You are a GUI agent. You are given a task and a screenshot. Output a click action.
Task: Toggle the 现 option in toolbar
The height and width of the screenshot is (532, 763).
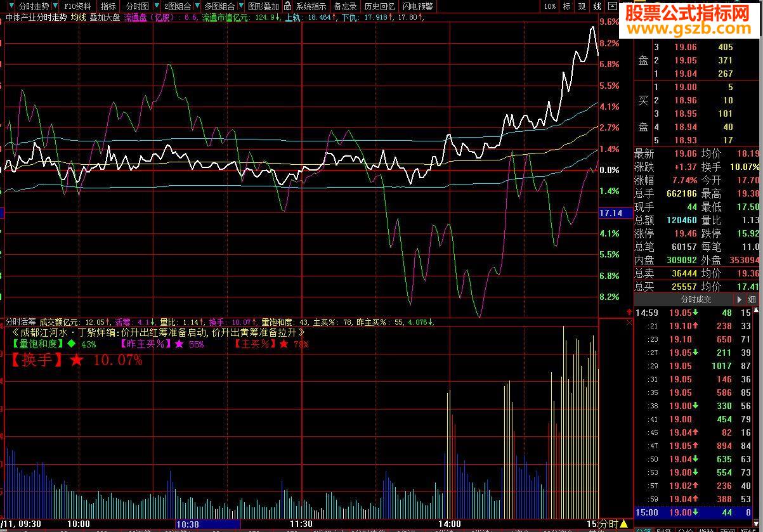coord(582,6)
